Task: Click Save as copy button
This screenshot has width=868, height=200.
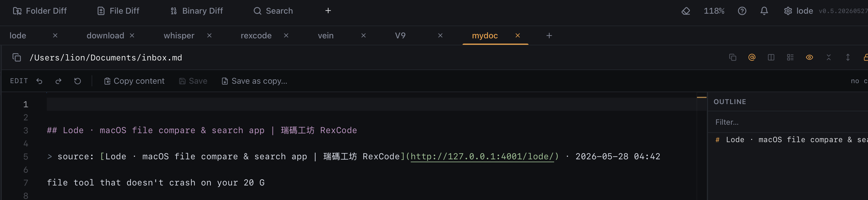Action: click(254, 81)
